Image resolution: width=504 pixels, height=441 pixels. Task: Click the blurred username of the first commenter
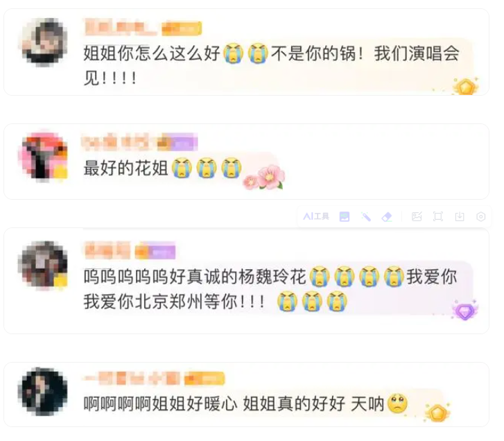tap(120, 27)
